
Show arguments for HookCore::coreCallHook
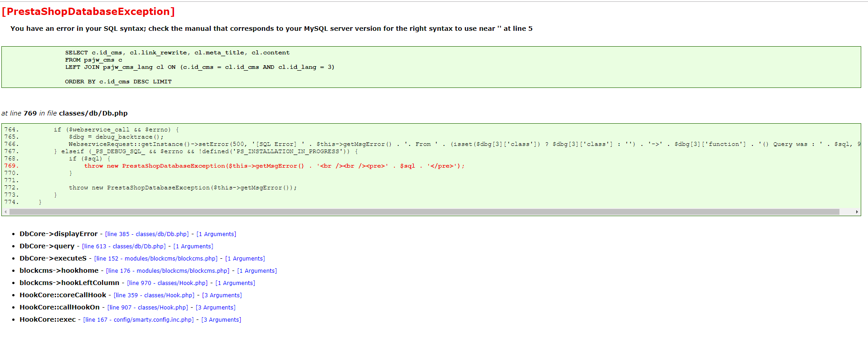coord(222,295)
